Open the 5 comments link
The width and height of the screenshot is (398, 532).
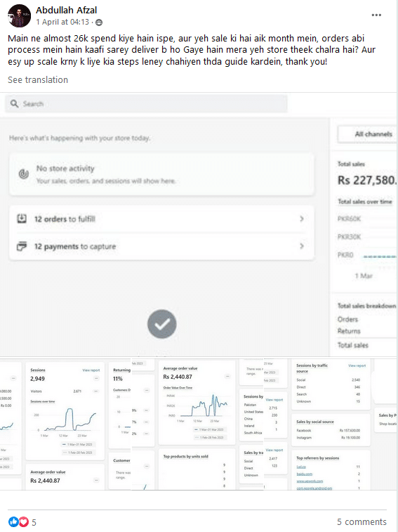pyautogui.click(x=361, y=522)
